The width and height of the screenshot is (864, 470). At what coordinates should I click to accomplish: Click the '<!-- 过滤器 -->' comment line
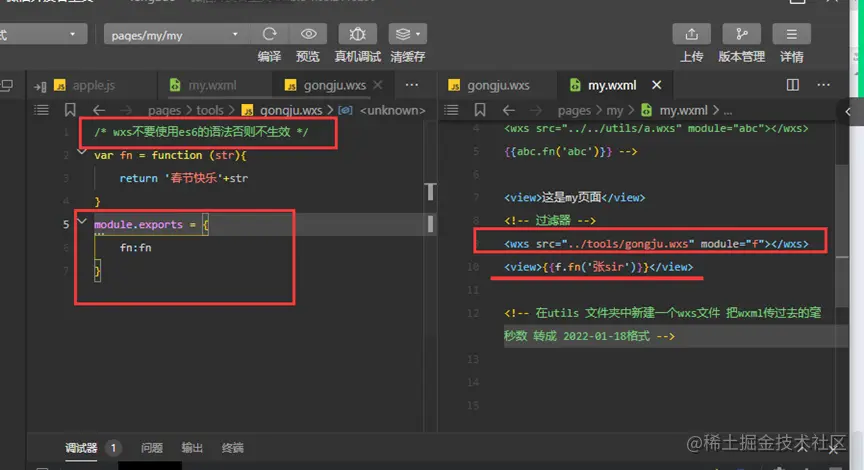[550, 220]
